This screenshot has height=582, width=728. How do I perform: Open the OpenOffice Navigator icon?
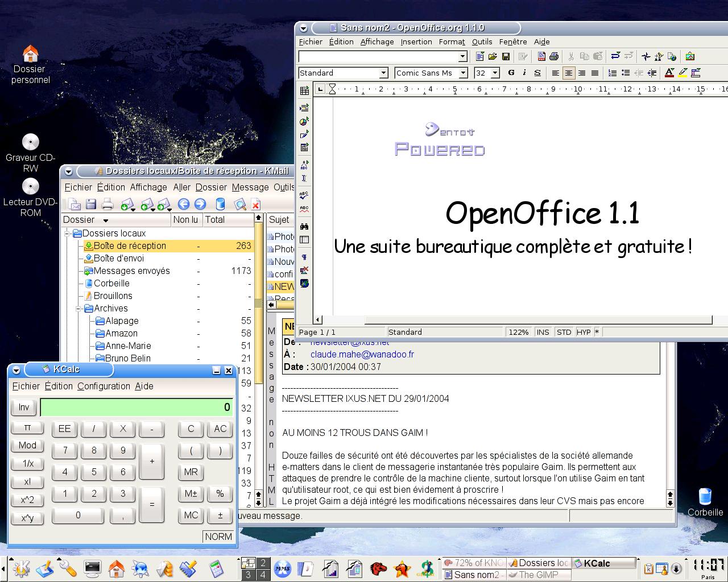(x=646, y=56)
